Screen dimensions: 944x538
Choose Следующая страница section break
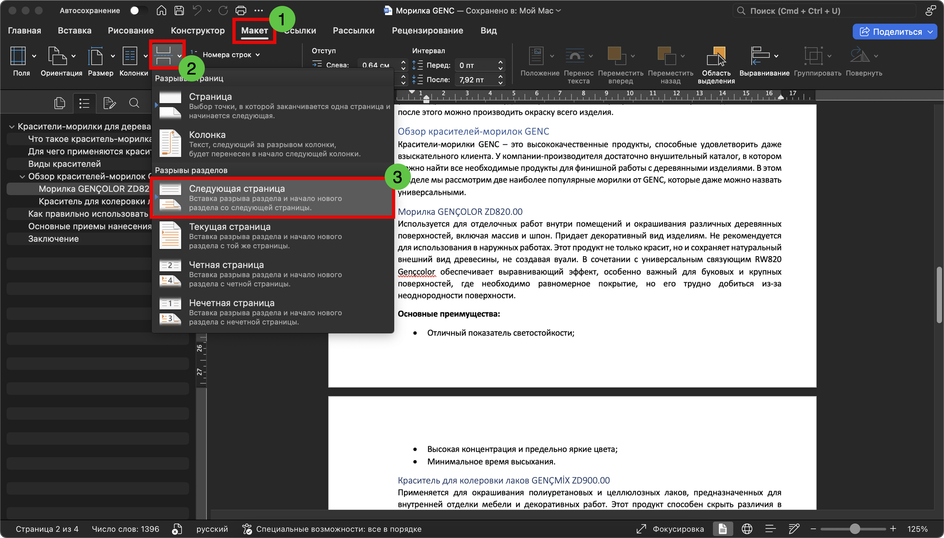(x=273, y=197)
